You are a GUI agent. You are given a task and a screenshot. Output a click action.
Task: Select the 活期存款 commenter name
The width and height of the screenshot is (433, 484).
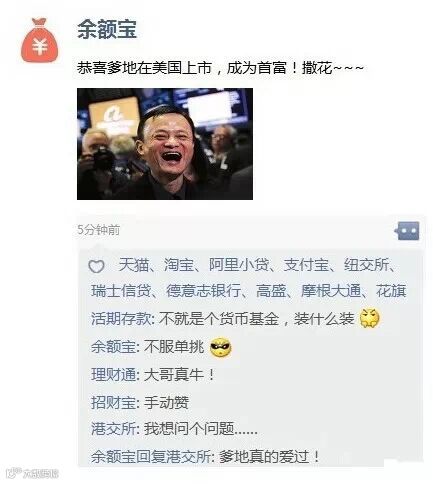click(x=121, y=319)
